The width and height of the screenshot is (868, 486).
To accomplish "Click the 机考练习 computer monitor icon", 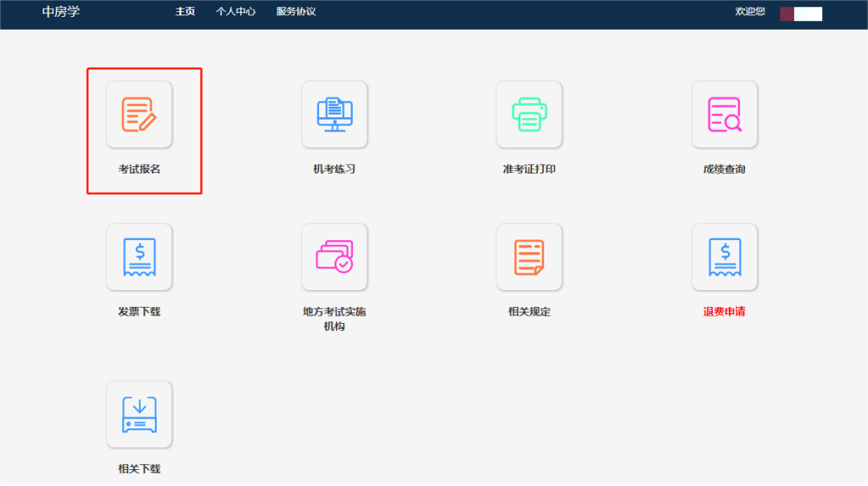I will (334, 114).
